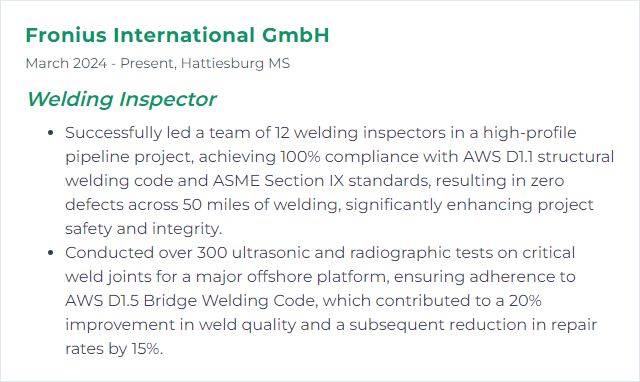The width and height of the screenshot is (640, 382).
Task: Click the '20%' figure in second bullet
Action: [525, 301]
